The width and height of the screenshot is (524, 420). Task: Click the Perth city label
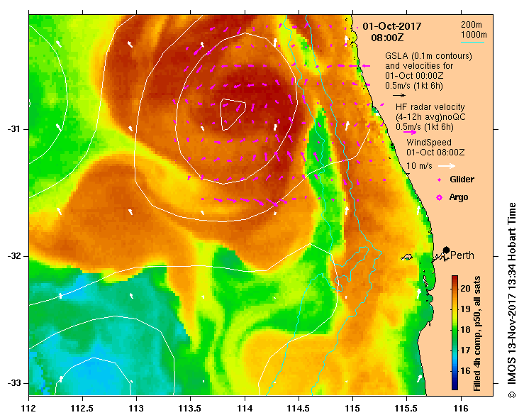(x=462, y=255)
